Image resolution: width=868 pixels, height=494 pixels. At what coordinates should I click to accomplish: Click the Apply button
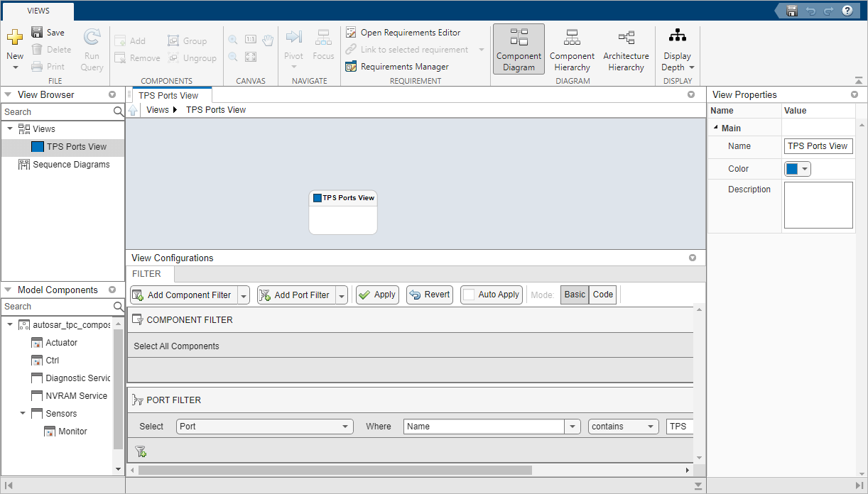pos(377,295)
